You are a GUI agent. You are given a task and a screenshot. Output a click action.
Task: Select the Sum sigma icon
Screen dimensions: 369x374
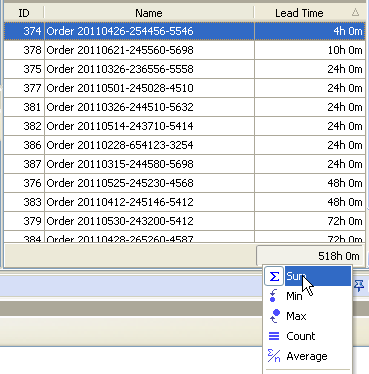coord(274,276)
